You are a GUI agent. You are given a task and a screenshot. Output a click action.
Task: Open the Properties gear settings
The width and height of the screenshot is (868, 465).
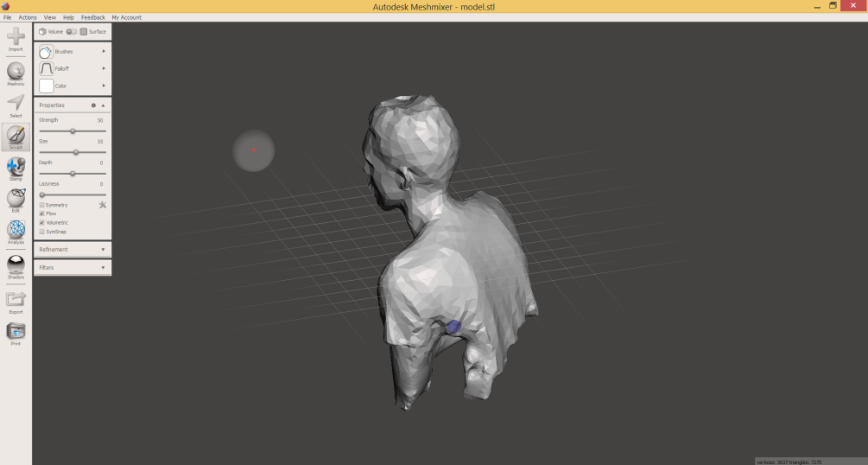93,105
